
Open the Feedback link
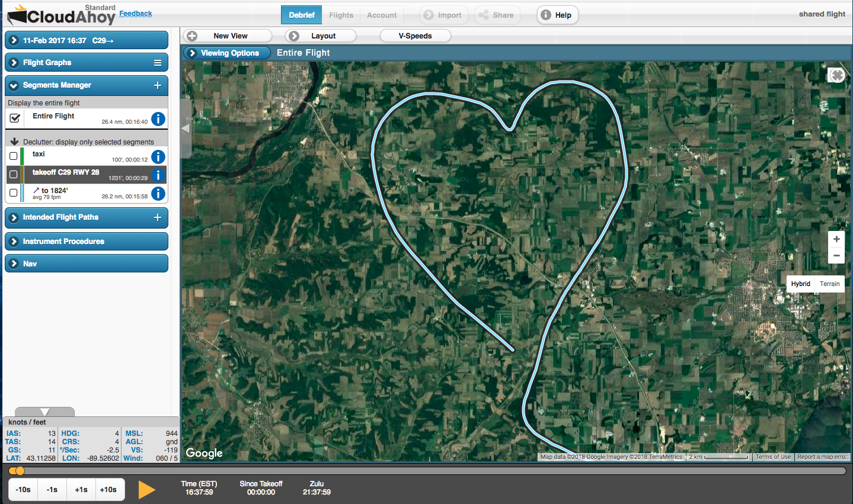tap(135, 13)
